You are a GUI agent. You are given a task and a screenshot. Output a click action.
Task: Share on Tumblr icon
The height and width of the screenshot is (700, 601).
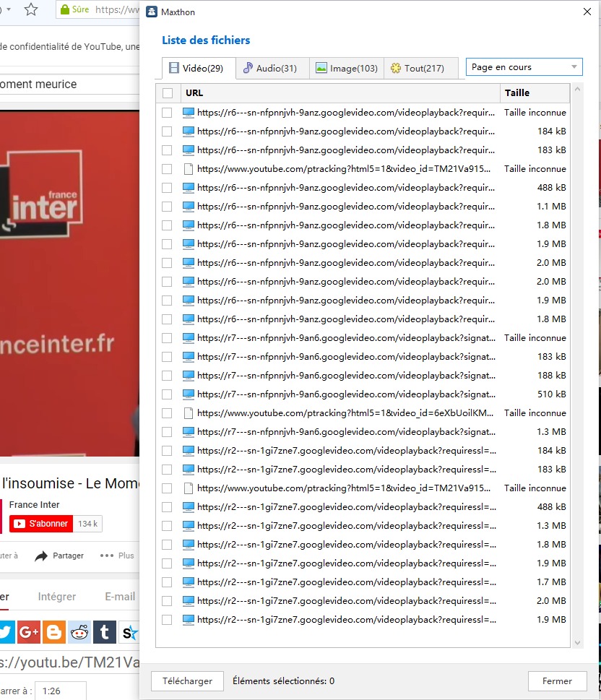click(105, 632)
